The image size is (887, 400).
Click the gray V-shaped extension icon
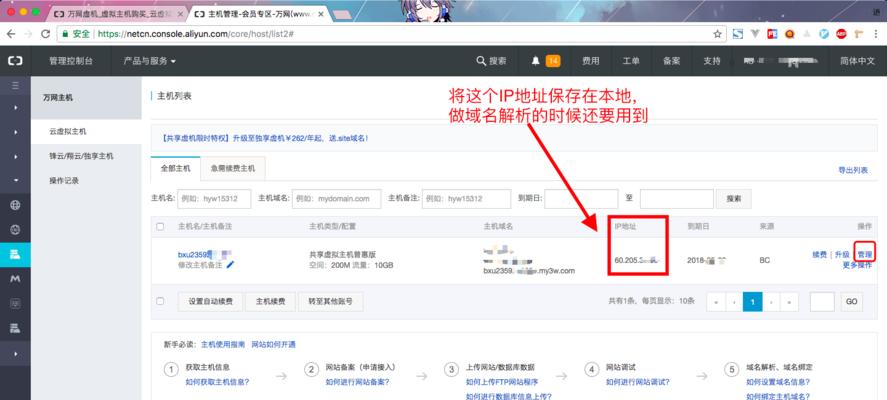click(x=755, y=34)
